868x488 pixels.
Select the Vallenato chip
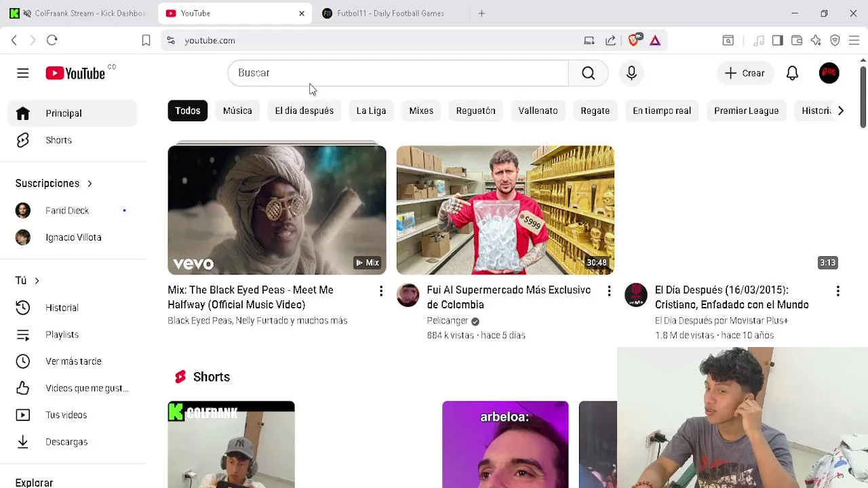point(538,110)
